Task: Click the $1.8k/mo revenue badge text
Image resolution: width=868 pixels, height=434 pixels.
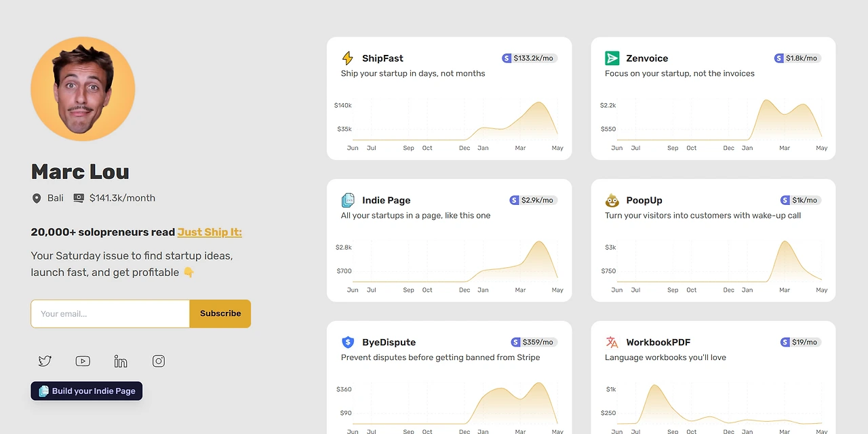Action: [x=802, y=58]
